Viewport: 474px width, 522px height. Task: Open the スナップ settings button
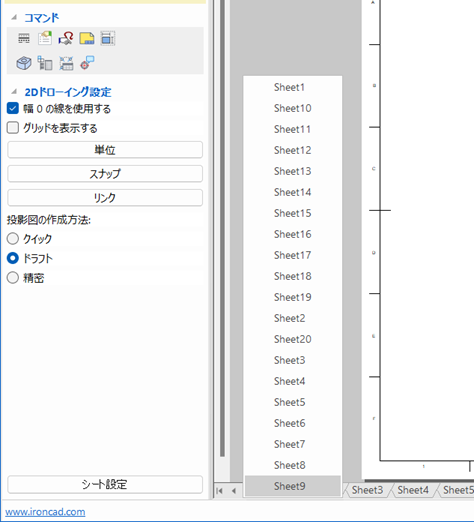click(x=105, y=174)
